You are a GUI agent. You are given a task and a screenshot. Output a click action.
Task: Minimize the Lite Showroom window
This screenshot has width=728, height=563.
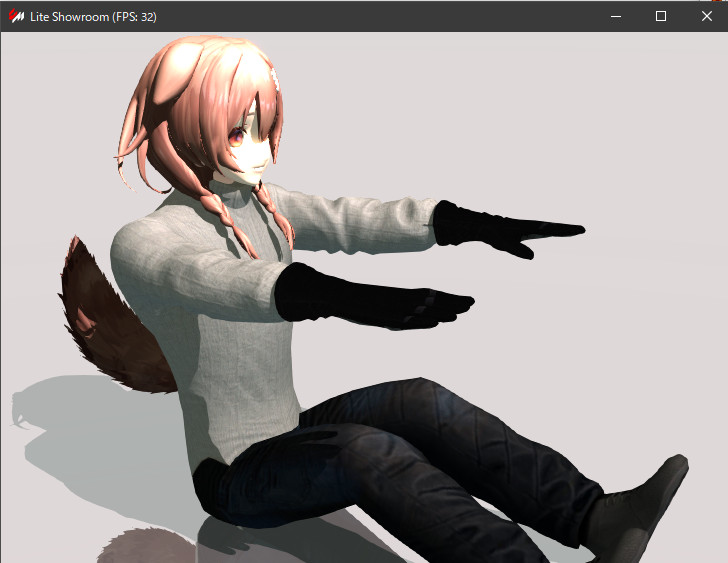click(615, 17)
